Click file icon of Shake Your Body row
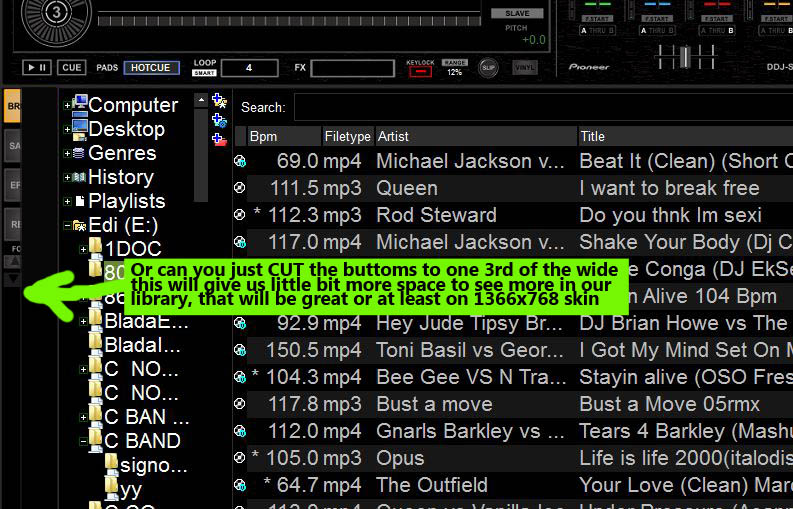 pyautogui.click(x=240, y=242)
